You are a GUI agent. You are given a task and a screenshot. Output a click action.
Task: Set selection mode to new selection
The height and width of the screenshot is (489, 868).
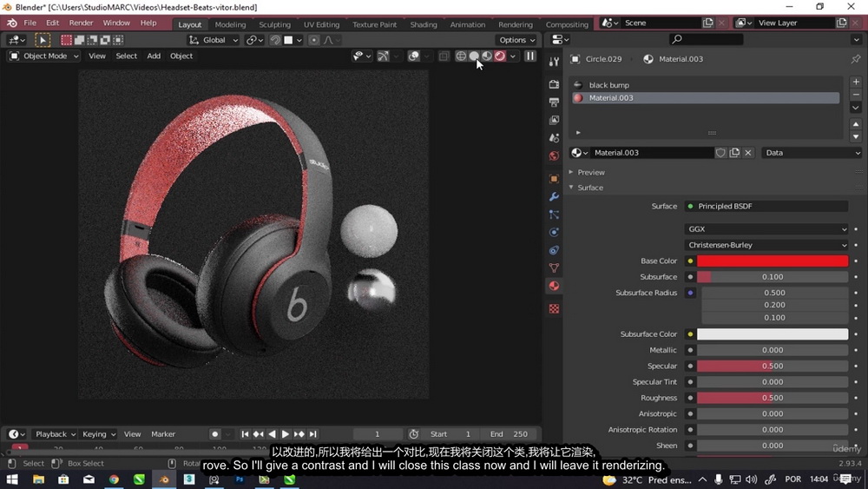click(67, 40)
